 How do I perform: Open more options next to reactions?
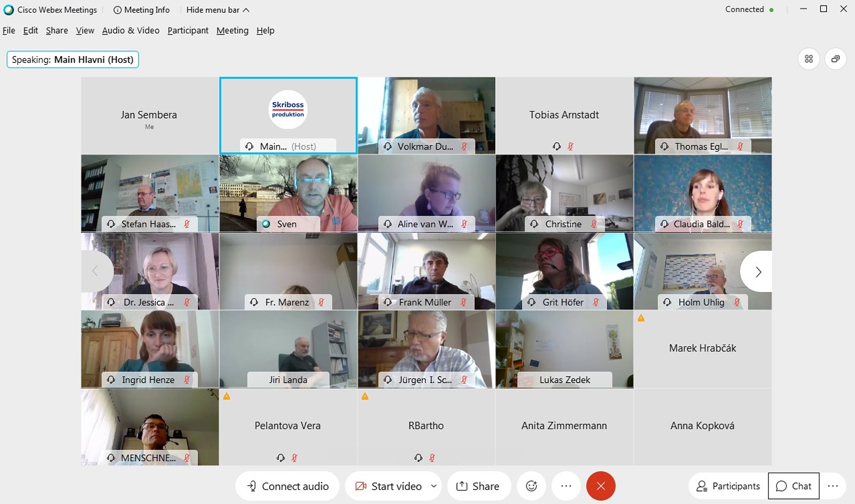pos(566,486)
